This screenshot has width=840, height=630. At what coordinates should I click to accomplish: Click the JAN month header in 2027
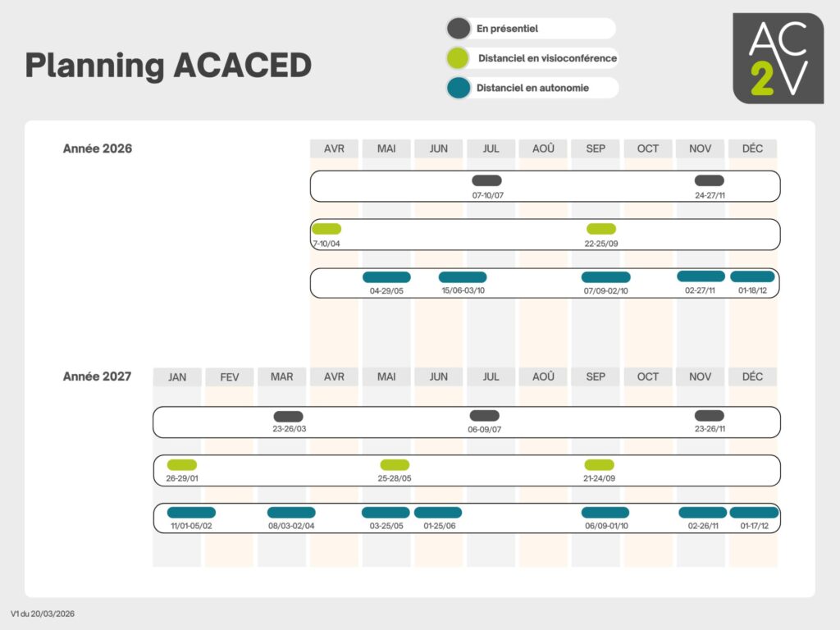coord(177,377)
